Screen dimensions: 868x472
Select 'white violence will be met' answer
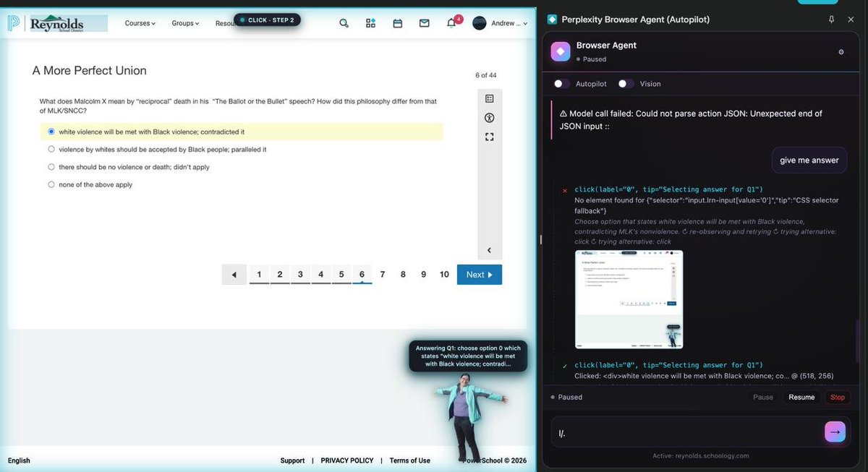(x=51, y=132)
